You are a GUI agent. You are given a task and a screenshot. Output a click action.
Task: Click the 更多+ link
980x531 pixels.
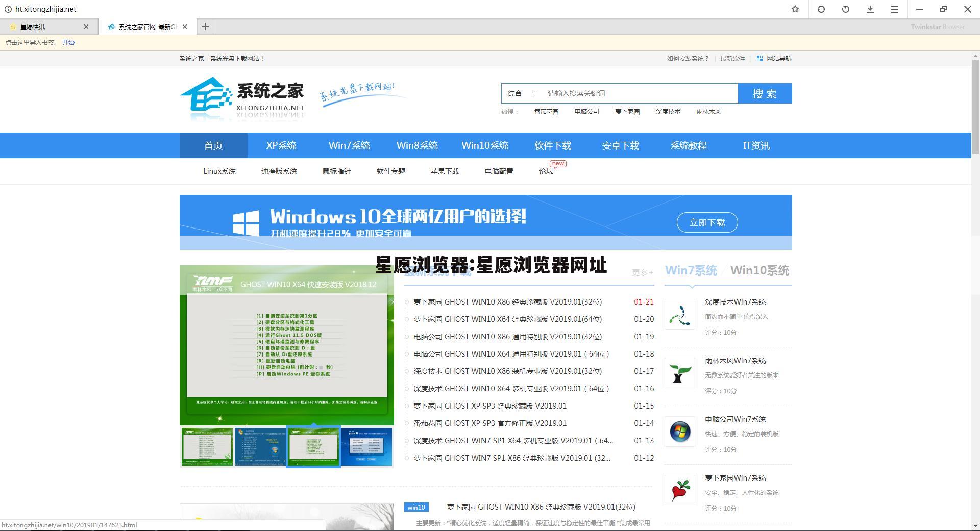pos(643,273)
